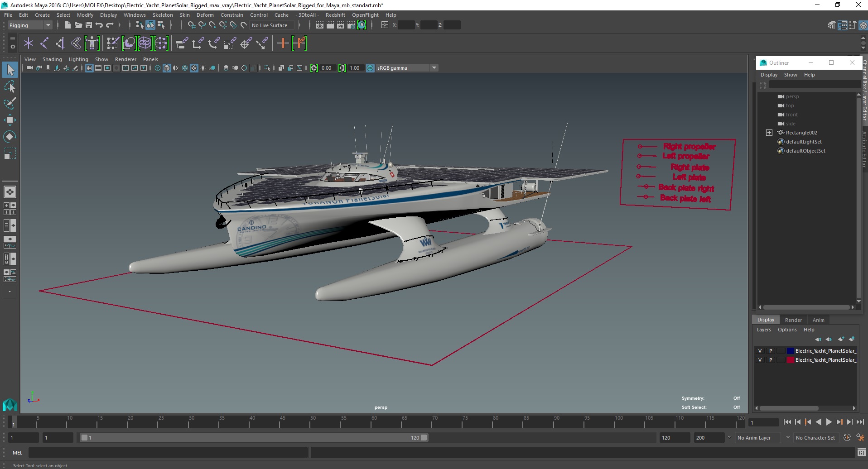Create new layer from selected objects icon

pos(852,339)
